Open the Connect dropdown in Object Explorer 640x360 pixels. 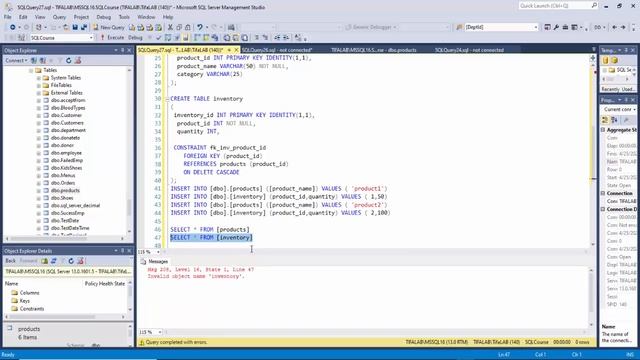(x=16, y=60)
